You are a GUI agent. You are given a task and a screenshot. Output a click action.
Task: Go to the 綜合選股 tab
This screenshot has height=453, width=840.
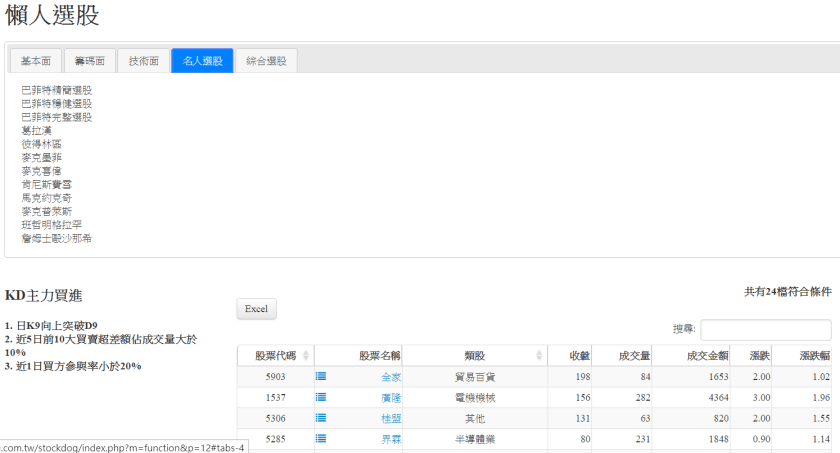(266, 61)
